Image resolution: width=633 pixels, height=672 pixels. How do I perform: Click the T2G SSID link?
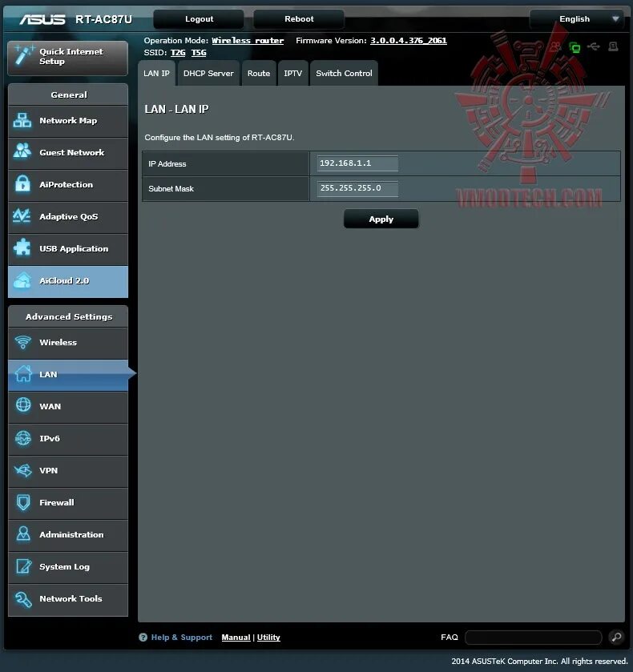click(178, 53)
